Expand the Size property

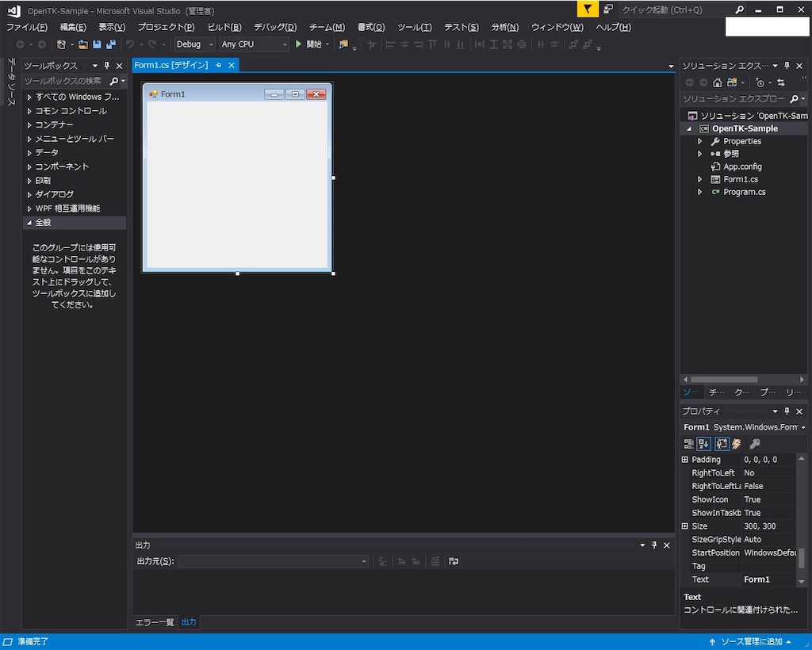tap(685, 526)
